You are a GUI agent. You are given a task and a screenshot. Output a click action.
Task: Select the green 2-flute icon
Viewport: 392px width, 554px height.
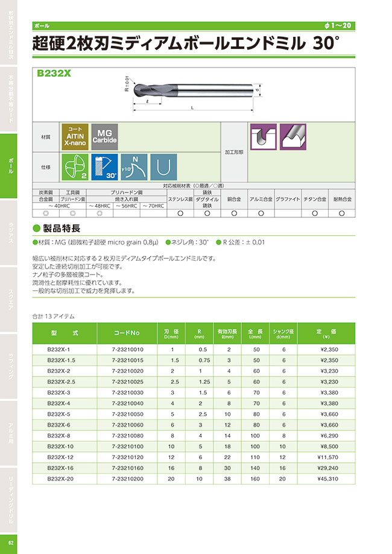click(x=75, y=167)
